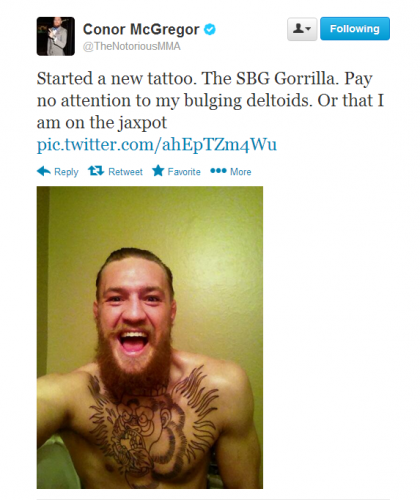This screenshot has height=500, width=420.
Task: Click the Reply text label
Action: tap(66, 172)
